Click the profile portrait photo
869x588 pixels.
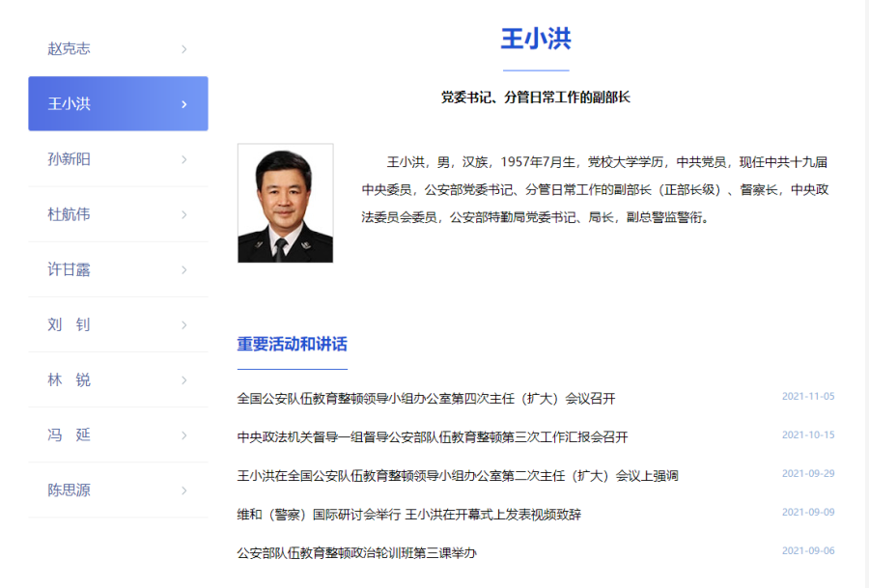(285, 204)
